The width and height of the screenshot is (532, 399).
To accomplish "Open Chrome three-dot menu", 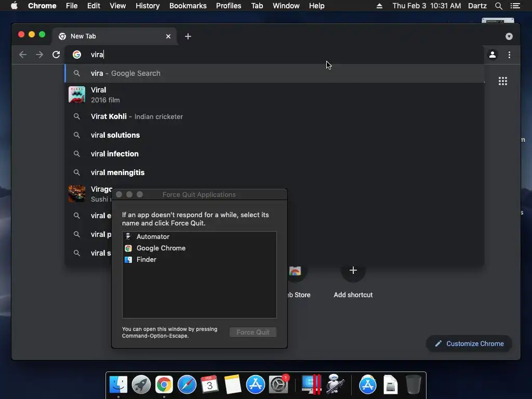I will (x=509, y=55).
